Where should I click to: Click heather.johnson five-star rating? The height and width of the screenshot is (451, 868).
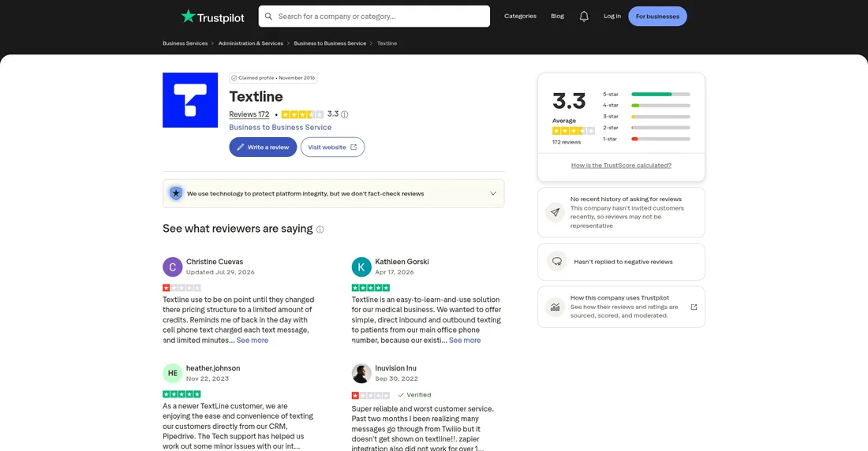[181, 394]
